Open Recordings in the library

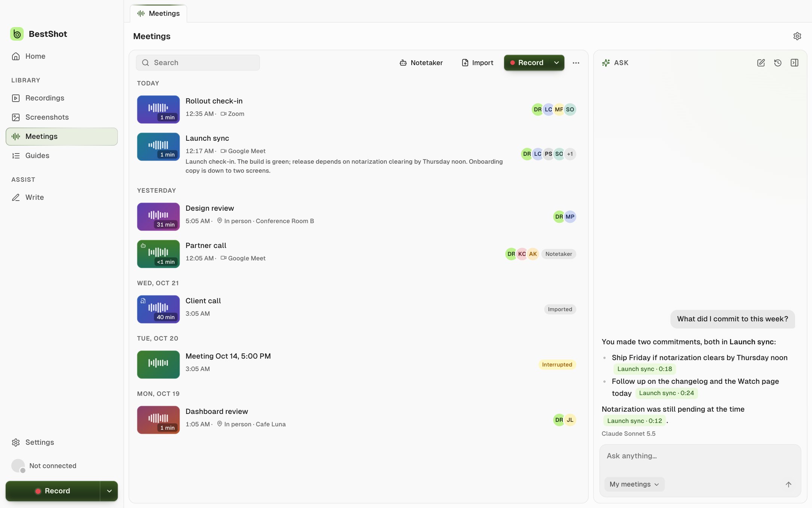click(x=62, y=98)
